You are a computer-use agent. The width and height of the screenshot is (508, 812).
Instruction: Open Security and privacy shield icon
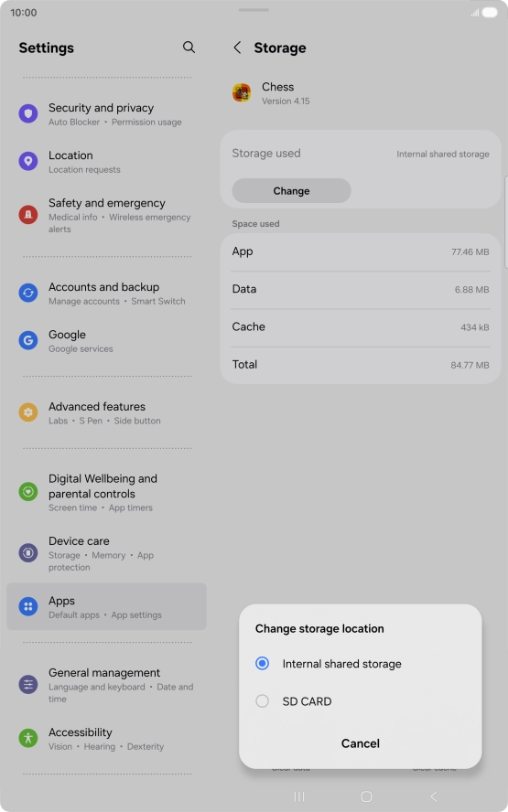tap(28, 113)
